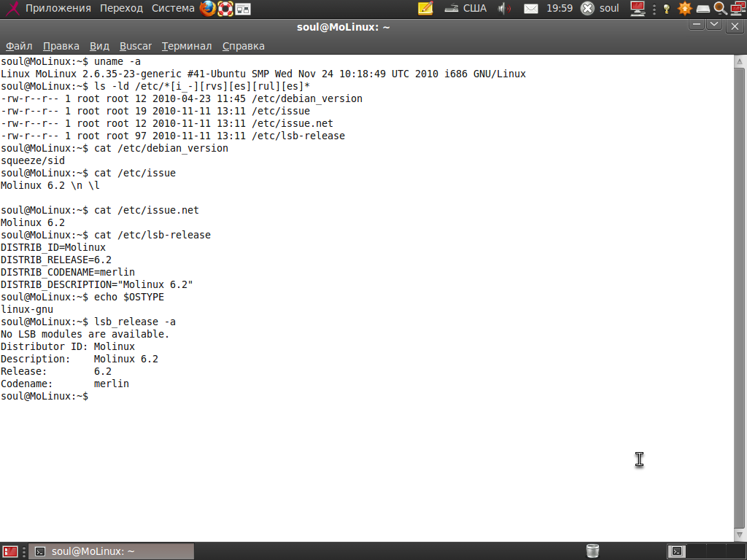Click the Linux MoLinux 2.6.35-23-generic output line

coord(263,74)
